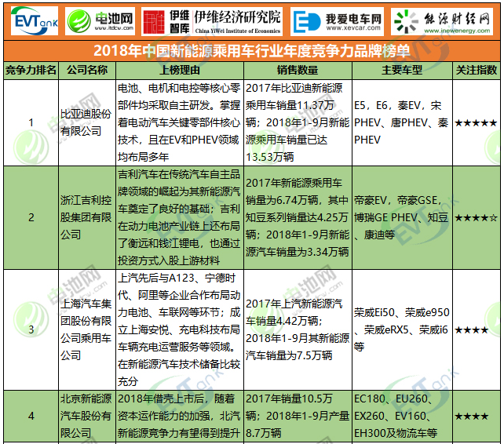Screen dimensions: 504x444
Task: Click the 主要车型 column header
Action: coord(402,70)
